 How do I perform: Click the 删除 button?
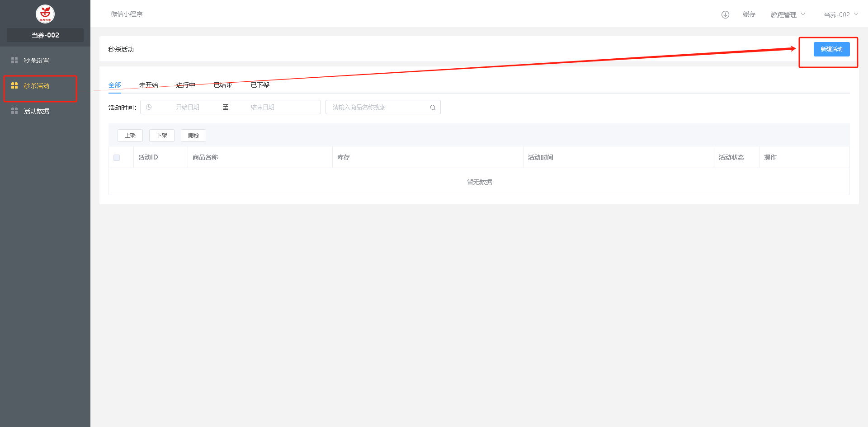tap(193, 135)
